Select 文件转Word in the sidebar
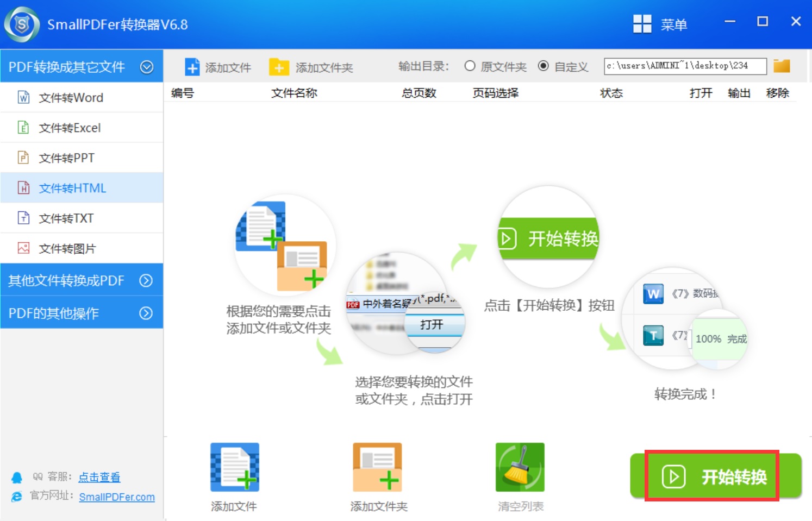 pyautogui.click(x=82, y=97)
